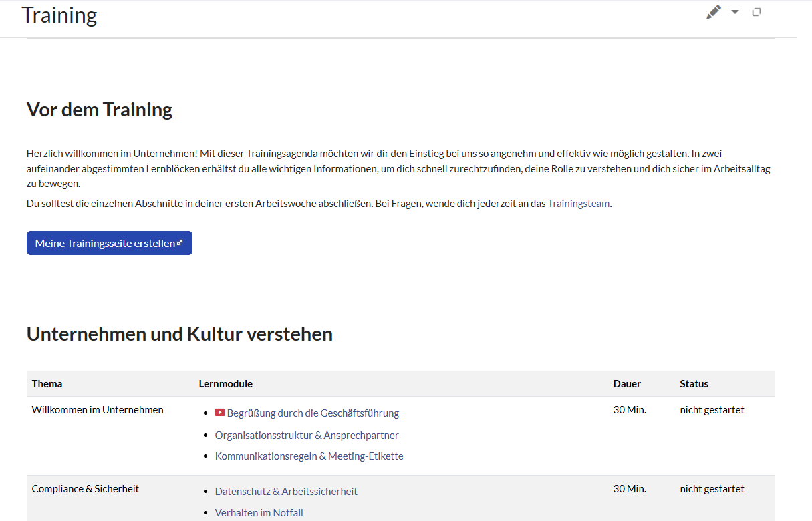
Task: Open Datenschutz & Arbeitssicherheit module
Action: [286, 491]
